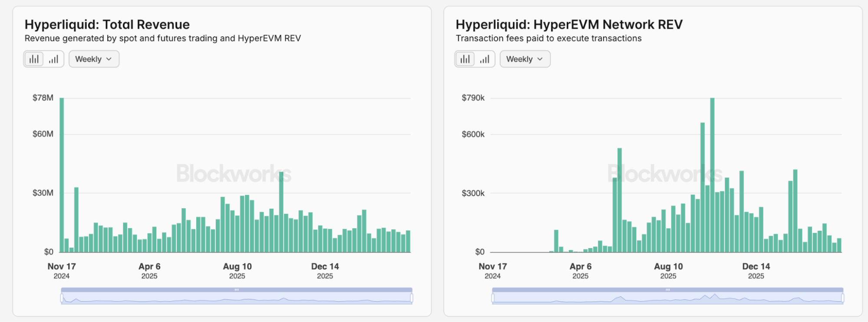Open the Weekly dropdown on the HyperEVM Network REV chart
868x322 pixels.
tap(525, 59)
